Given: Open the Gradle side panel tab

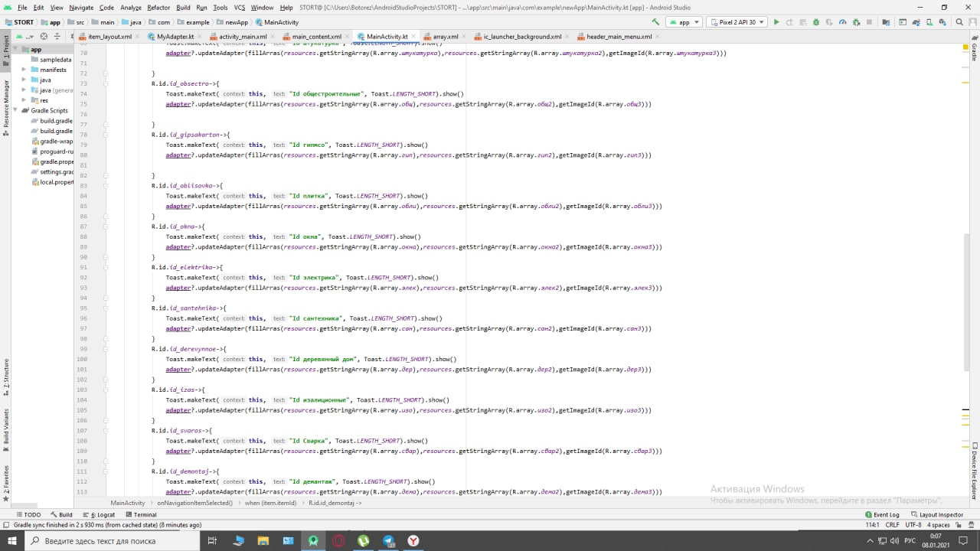Looking at the screenshot, I should pyautogui.click(x=975, y=48).
